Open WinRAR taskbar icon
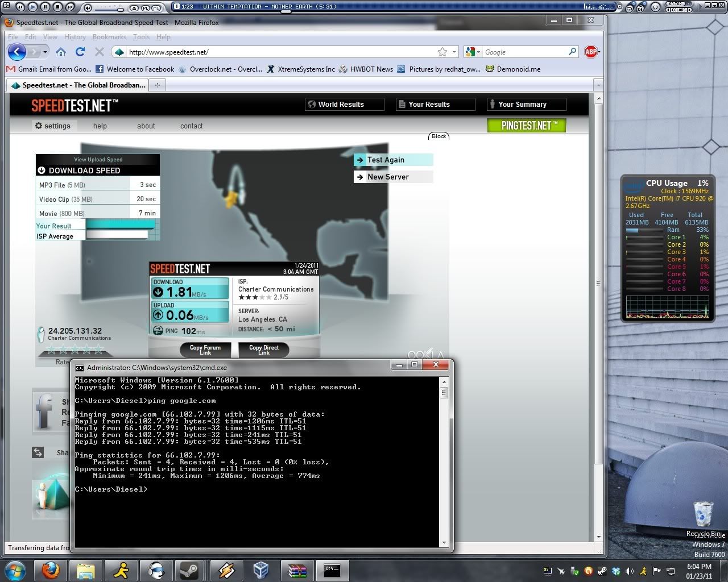This screenshot has width=728, height=582. click(296, 570)
